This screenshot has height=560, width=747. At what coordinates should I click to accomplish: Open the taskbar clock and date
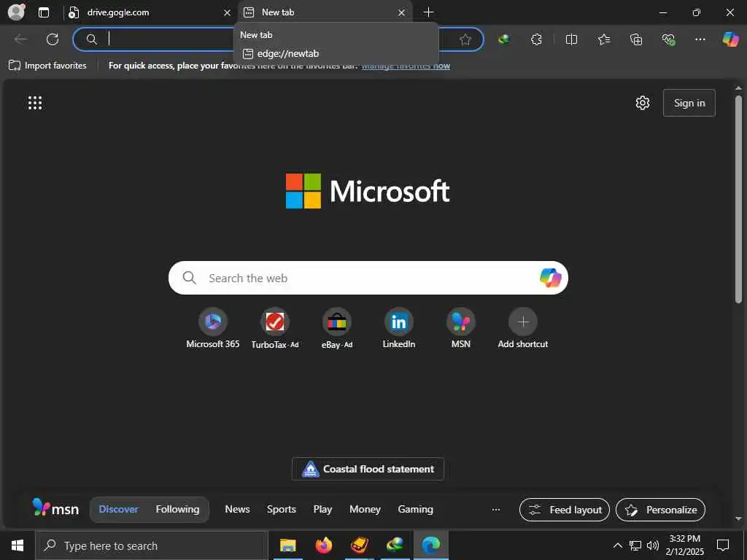pyautogui.click(x=684, y=545)
